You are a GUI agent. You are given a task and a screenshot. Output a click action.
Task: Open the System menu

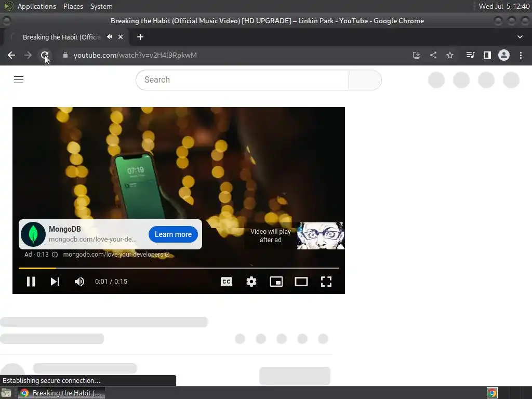[101, 6]
